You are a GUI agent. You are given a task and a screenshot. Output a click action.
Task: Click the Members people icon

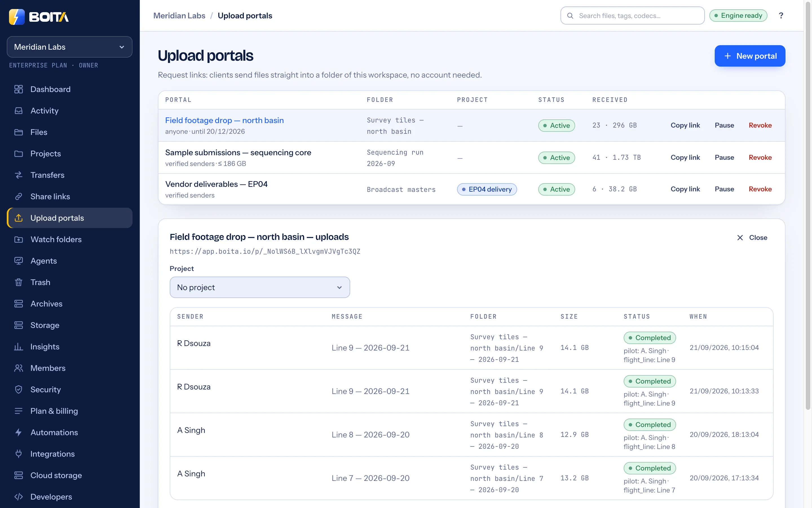tap(18, 368)
